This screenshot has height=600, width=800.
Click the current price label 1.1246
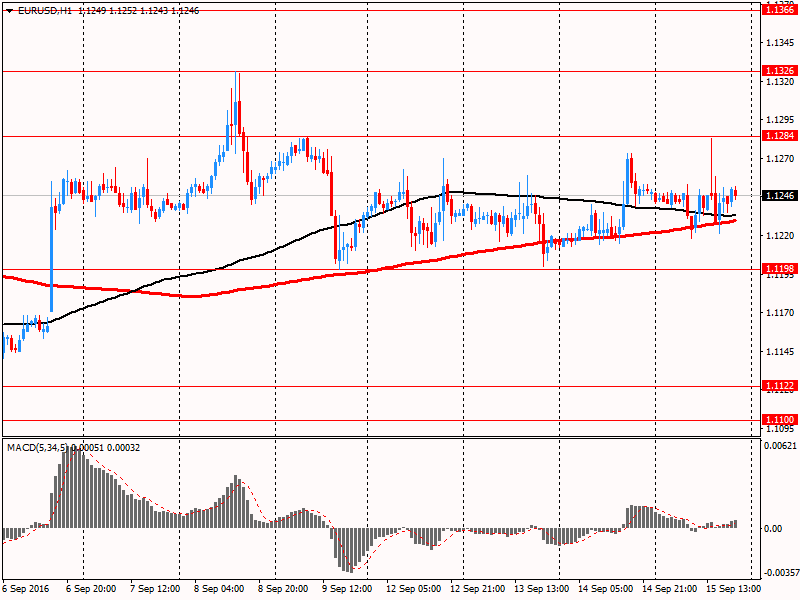780,195
